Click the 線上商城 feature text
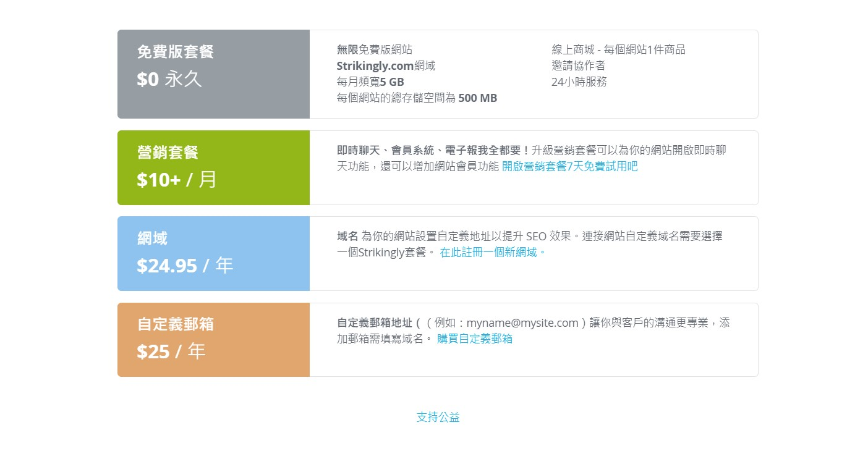The image size is (868, 459). click(618, 49)
